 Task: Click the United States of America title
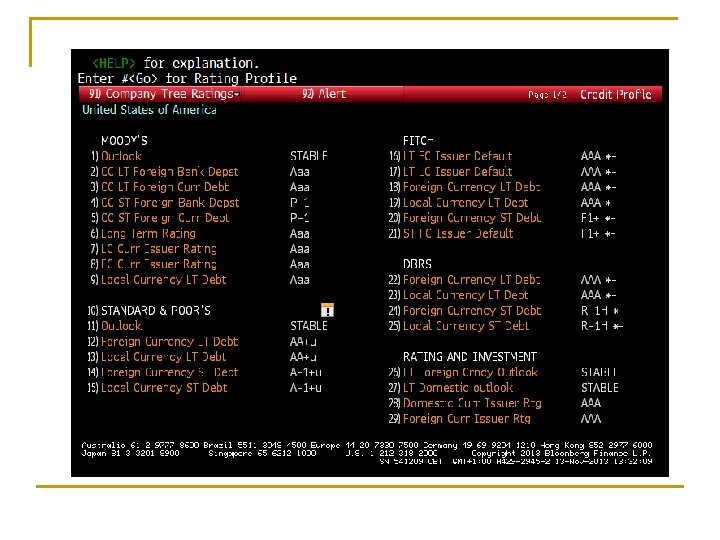tap(149, 110)
